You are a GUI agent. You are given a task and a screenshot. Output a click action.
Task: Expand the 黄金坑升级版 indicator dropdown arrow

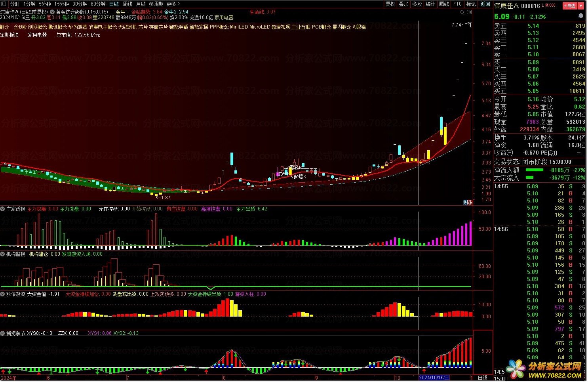click(52, 12)
